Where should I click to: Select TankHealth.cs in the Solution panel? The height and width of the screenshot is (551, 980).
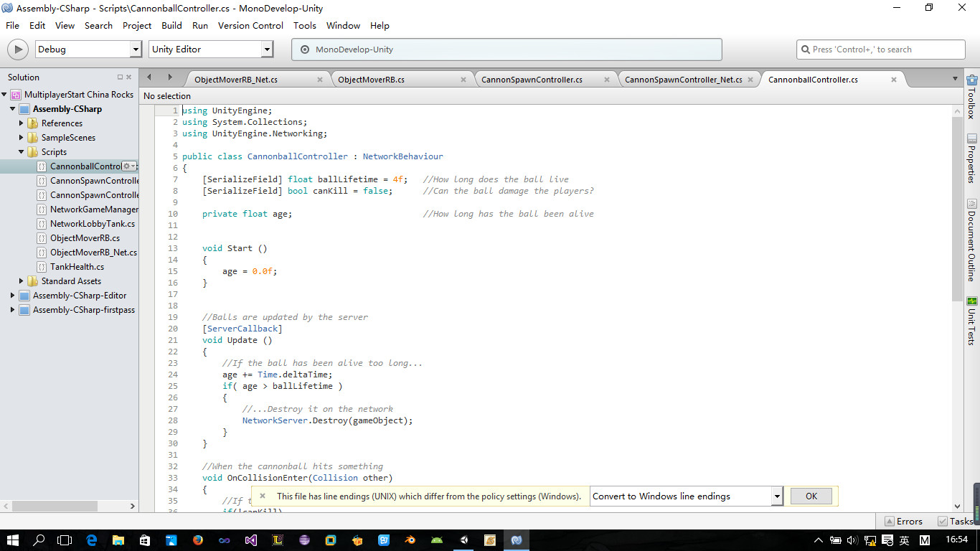(x=77, y=267)
